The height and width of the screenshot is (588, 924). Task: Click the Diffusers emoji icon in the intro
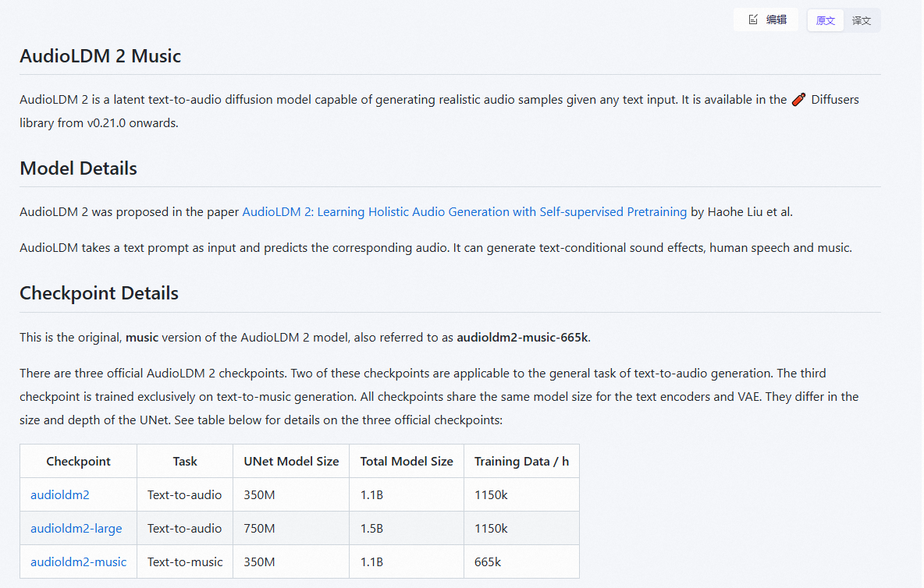[798, 100]
